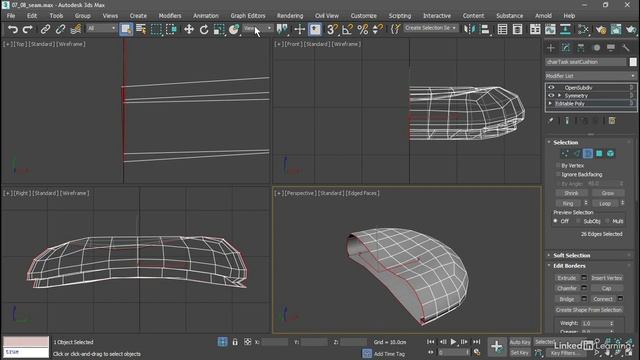This screenshot has height=360, width=640.
Task: Switch to Element sub-object level
Action: (611, 153)
